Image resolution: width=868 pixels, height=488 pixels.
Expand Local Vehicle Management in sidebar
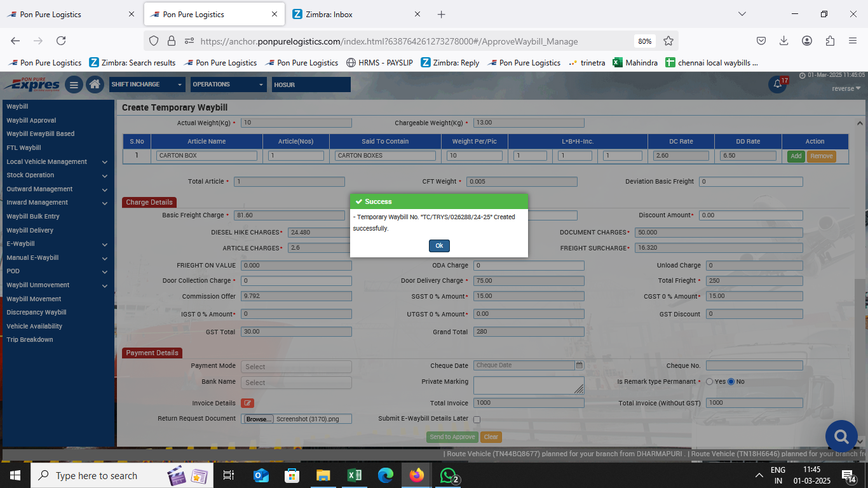57,162
